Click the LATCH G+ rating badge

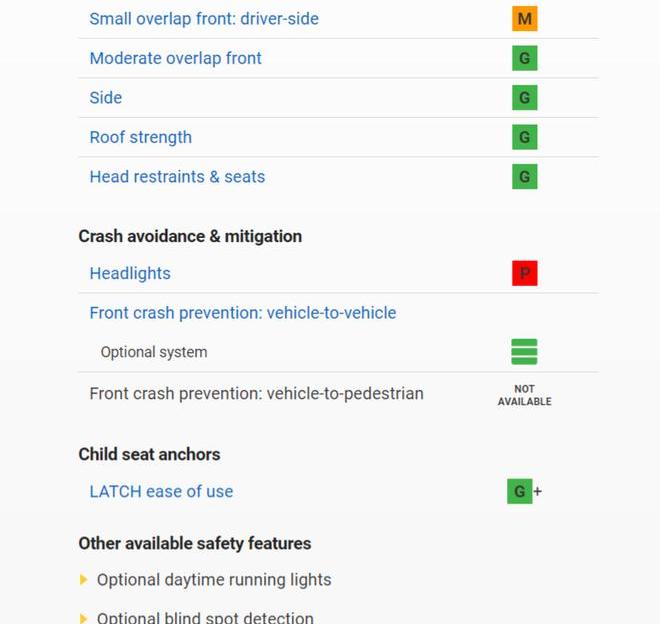(524, 491)
